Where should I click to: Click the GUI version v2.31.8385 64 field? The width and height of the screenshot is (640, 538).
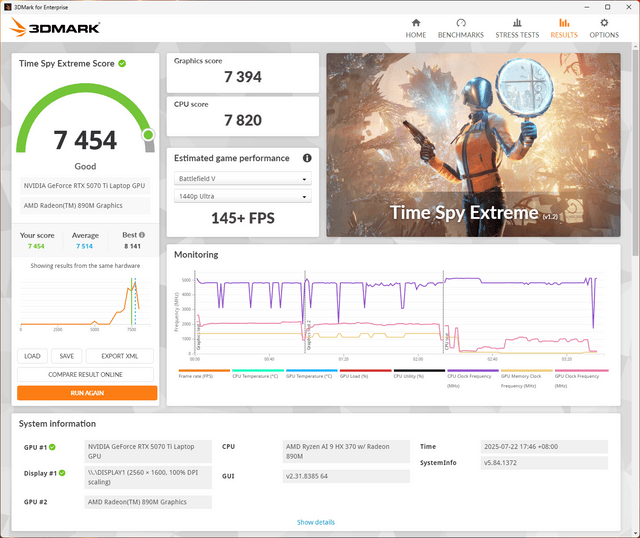[x=346, y=476]
